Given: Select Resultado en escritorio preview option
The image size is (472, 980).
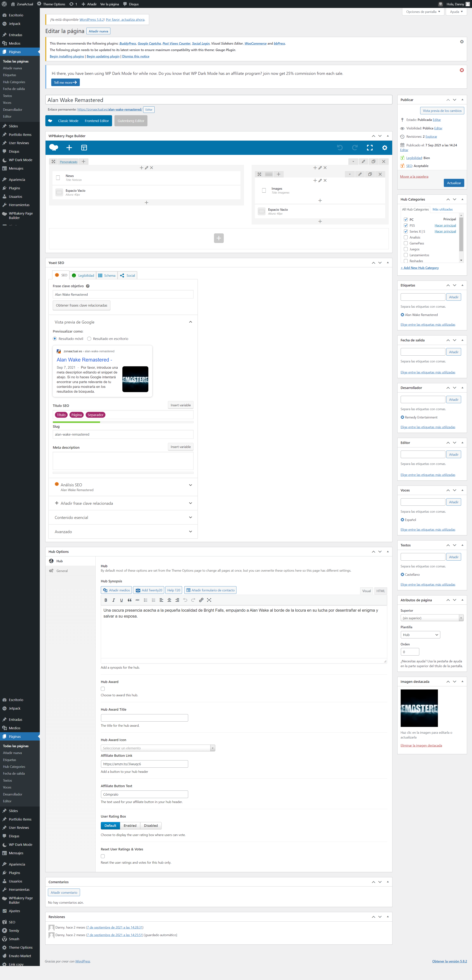Looking at the screenshot, I should 89,339.
